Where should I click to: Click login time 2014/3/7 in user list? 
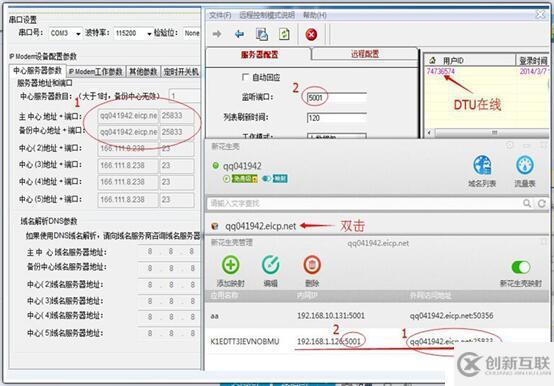[533, 71]
